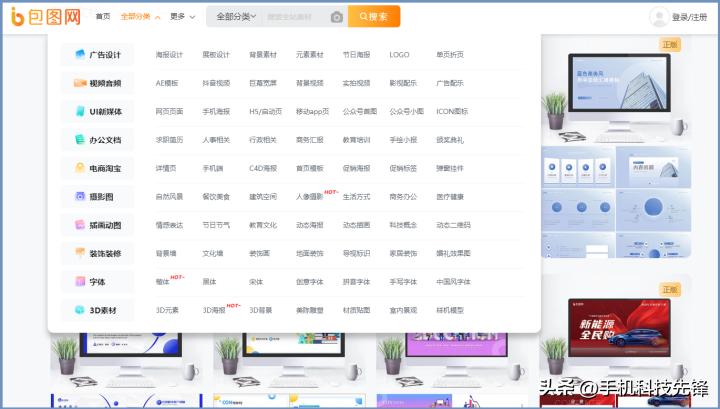
Task: Click the orange 搜索 button
Action: pyautogui.click(x=374, y=17)
